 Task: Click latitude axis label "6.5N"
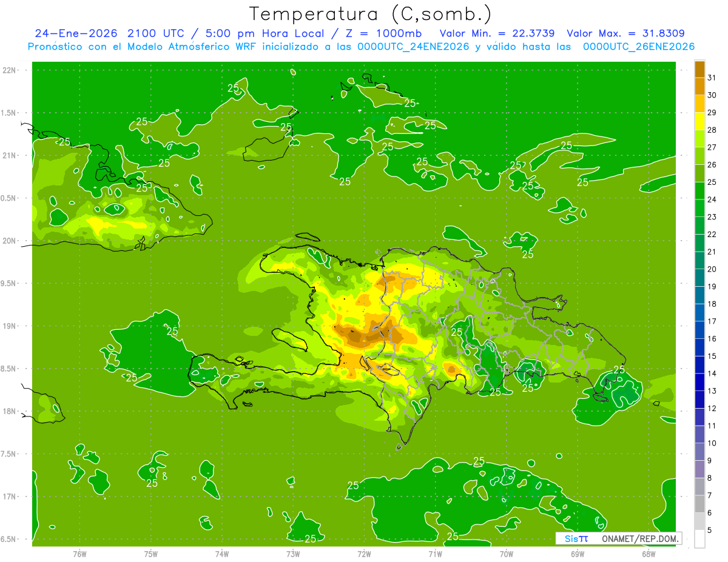tap(9, 540)
